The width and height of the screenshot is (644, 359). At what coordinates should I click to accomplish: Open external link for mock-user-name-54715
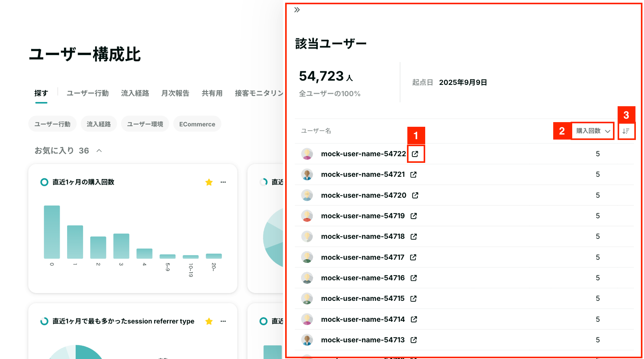pyautogui.click(x=413, y=299)
